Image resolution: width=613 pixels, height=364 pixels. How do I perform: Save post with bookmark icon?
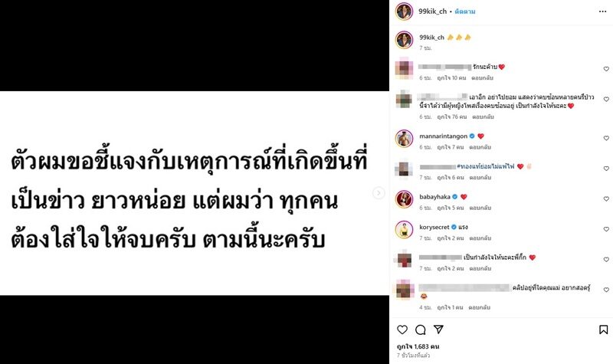pyautogui.click(x=604, y=330)
